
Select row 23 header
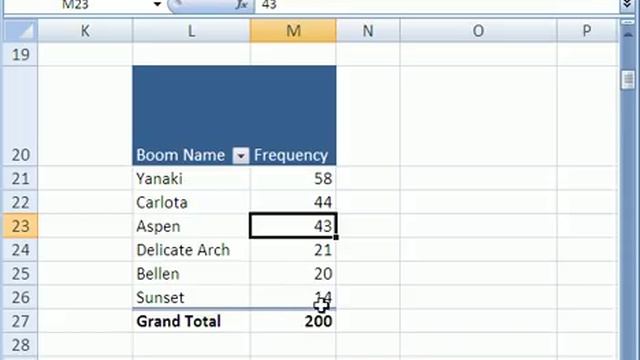pos(20,226)
